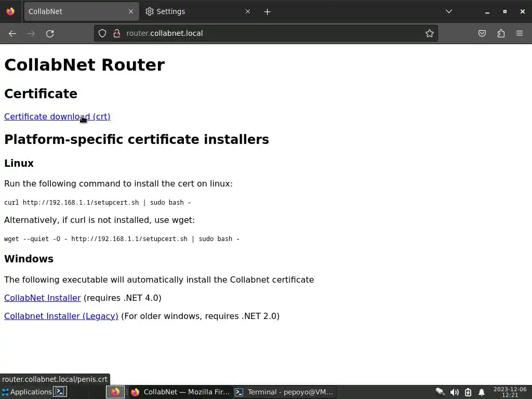Open the Extensions puzzle icon

point(501,33)
